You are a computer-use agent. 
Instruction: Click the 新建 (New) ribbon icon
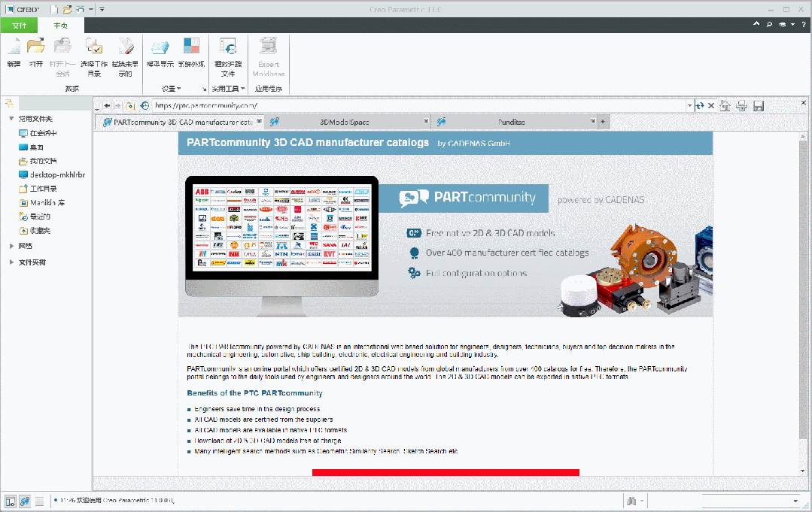pyautogui.click(x=14, y=47)
